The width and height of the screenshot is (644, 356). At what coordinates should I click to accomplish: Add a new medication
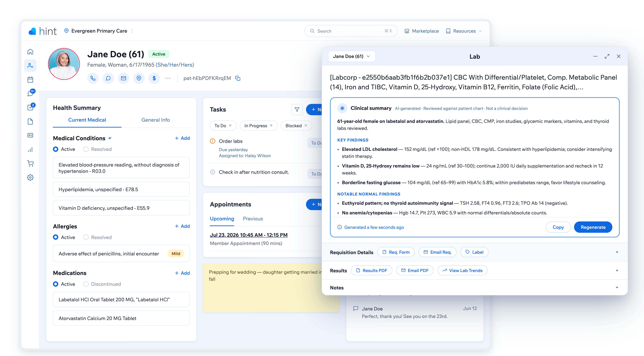(x=182, y=273)
